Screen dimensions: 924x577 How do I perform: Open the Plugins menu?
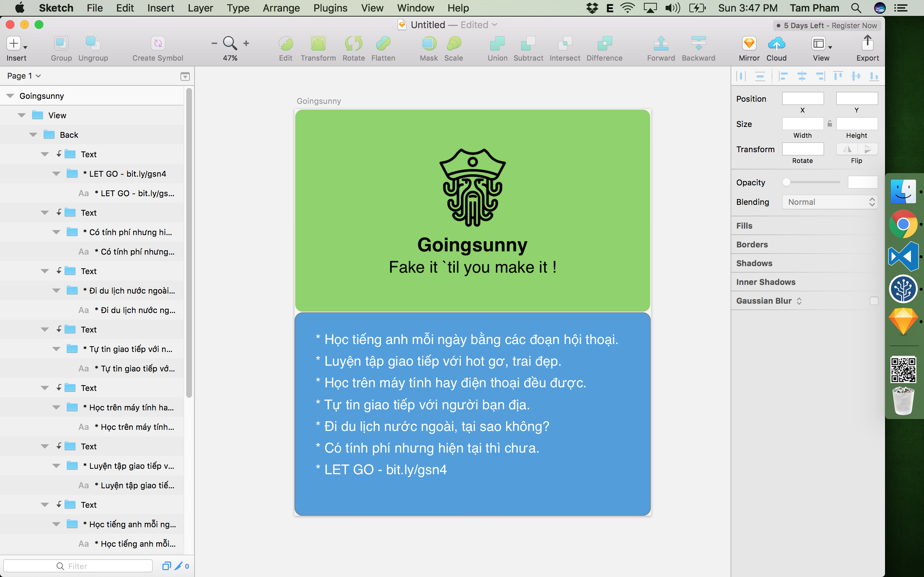[330, 8]
